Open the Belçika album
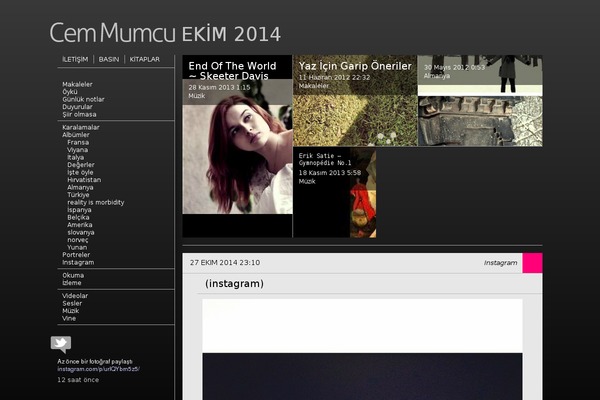 click(78, 217)
